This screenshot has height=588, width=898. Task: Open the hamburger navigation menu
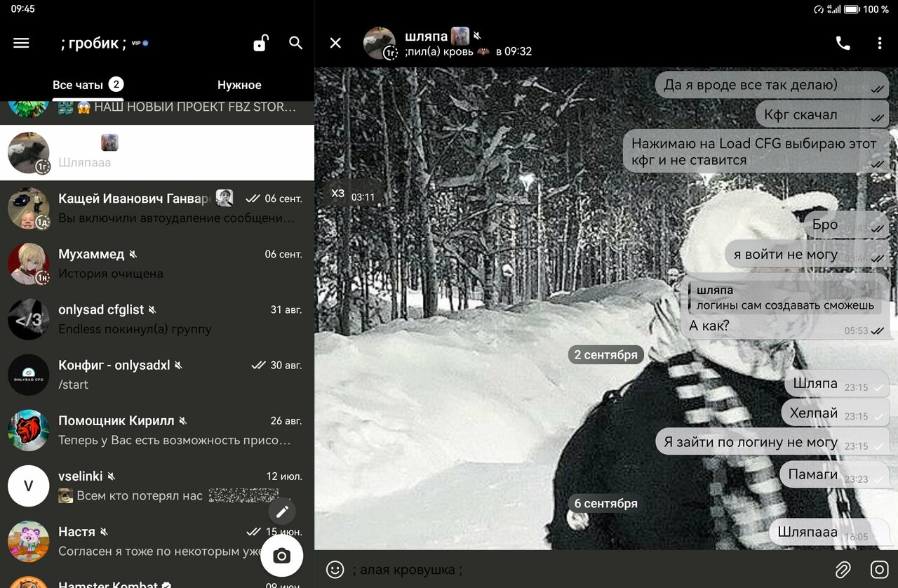(21, 43)
